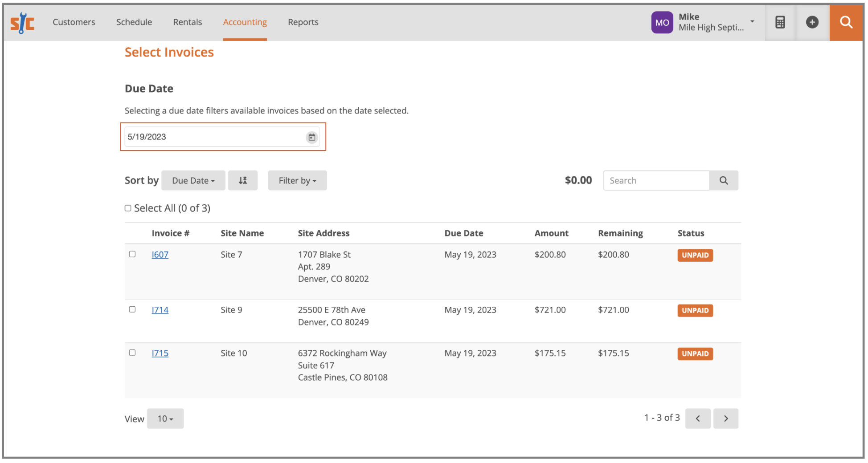Screen dimensions: 868x463
Task: Open invoice I714 link
Action: pos(160,310)
